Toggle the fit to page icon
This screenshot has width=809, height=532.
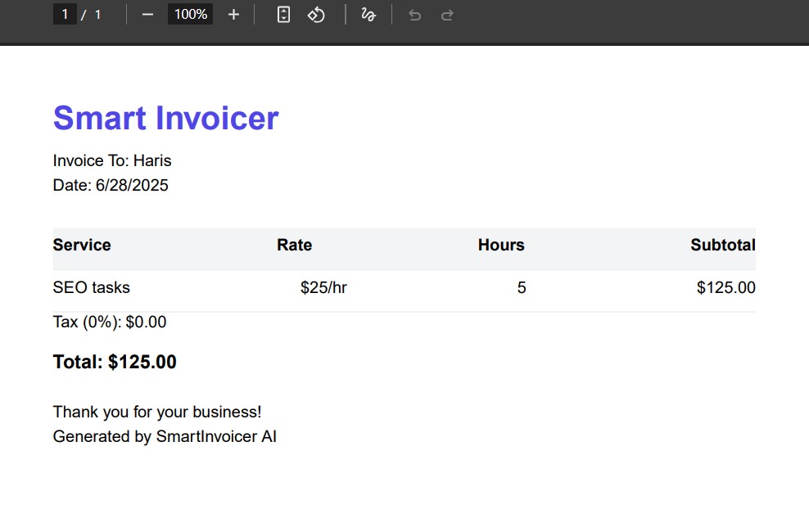point(283,15)
